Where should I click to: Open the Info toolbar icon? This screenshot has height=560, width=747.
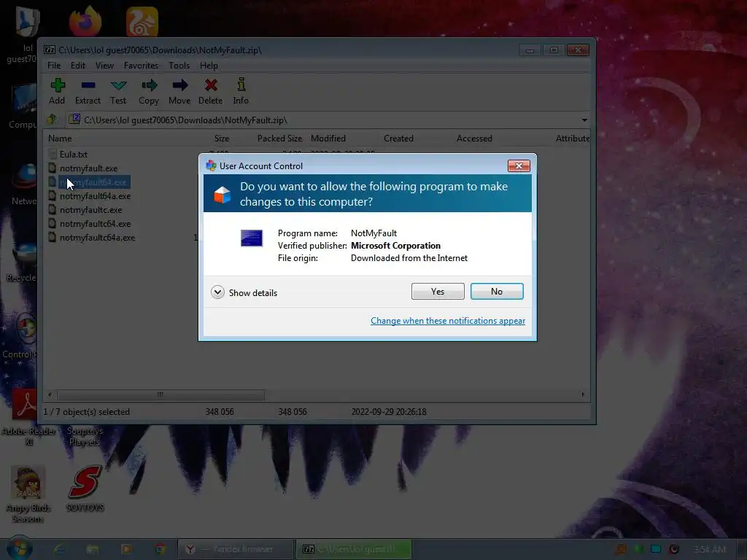point(241,91)
